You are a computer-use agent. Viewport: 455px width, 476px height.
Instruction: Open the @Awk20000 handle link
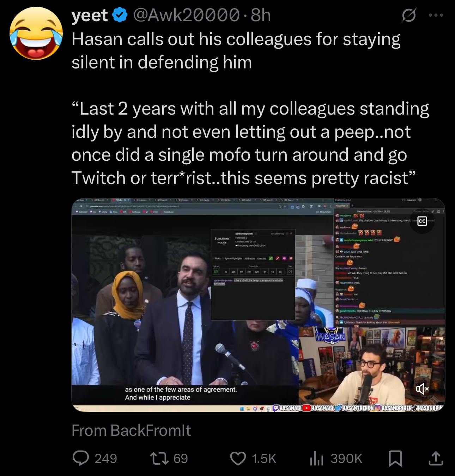click(x=186, y=15)
